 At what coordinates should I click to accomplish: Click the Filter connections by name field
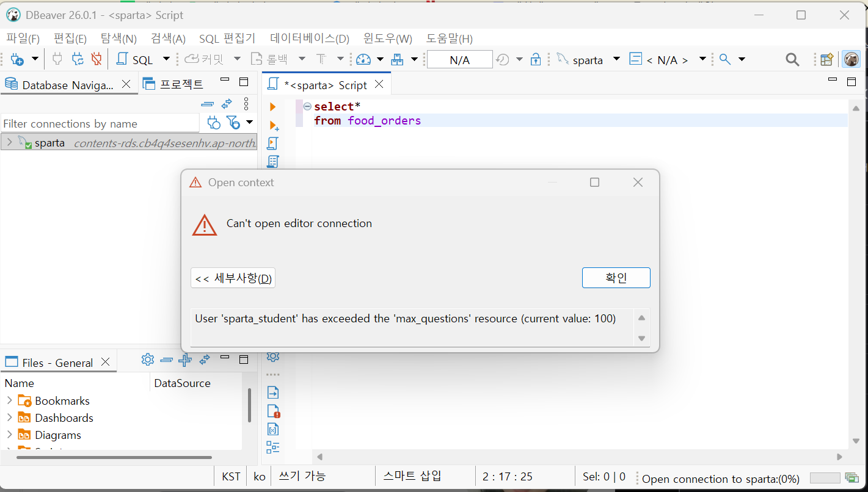coord(100,123)
